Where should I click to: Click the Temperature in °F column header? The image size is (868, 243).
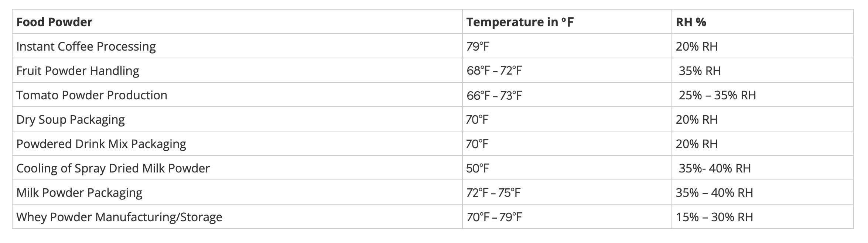pos(520,22)
